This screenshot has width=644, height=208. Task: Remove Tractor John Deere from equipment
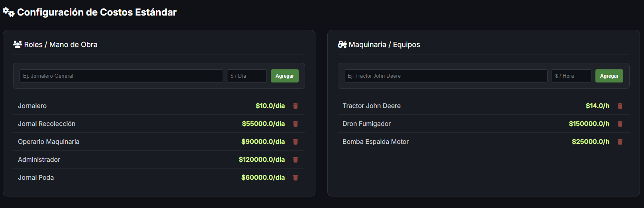coord(620,106)
